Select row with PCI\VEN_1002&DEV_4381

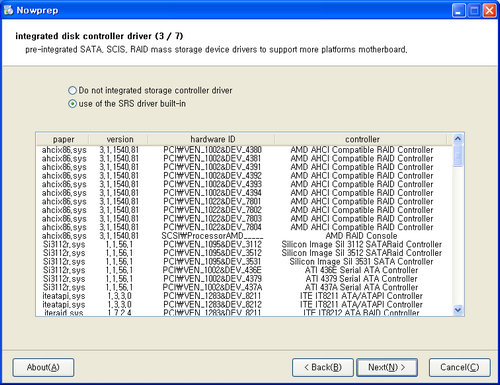coord(244,159)
